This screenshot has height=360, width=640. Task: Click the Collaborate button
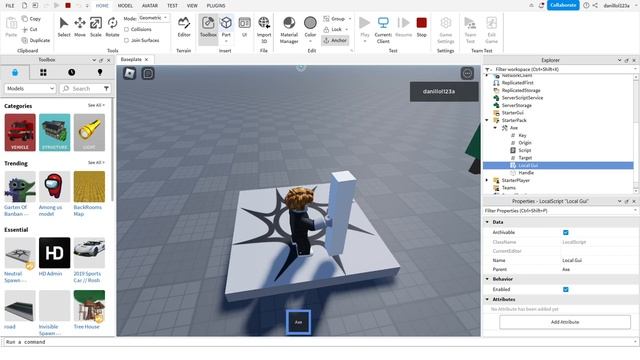click(x=563, y=5)
